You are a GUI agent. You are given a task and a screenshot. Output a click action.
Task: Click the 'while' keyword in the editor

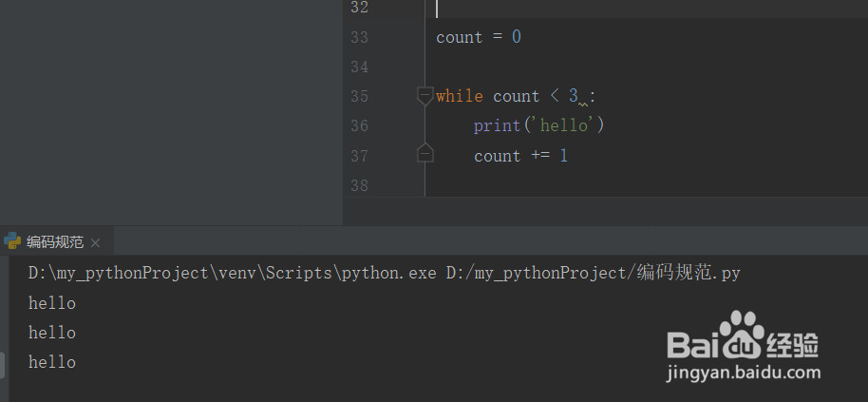(460, 96)
